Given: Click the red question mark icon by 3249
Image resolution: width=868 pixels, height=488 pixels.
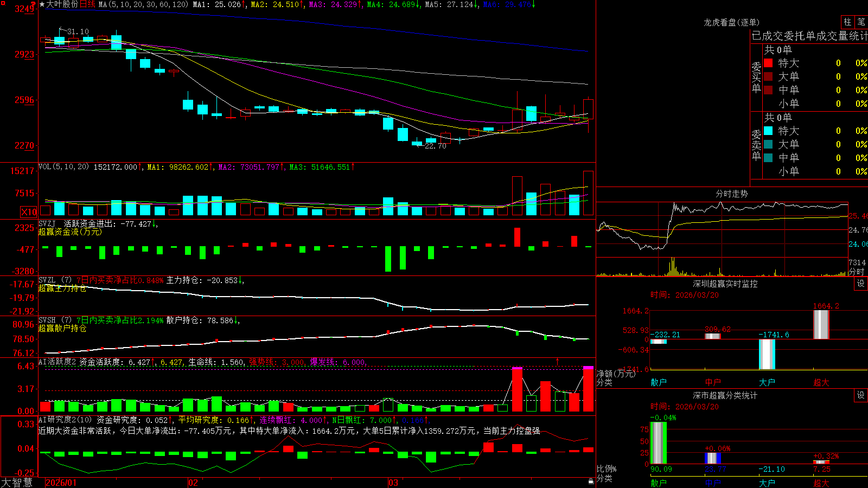Looking at the screenshot, I should 34,4.
